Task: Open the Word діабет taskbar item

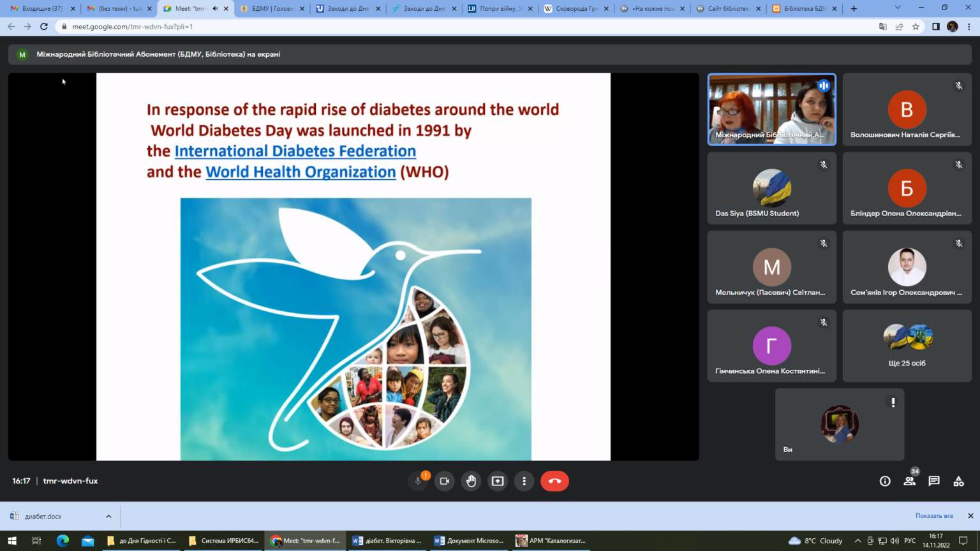Action: pos(387,541)
